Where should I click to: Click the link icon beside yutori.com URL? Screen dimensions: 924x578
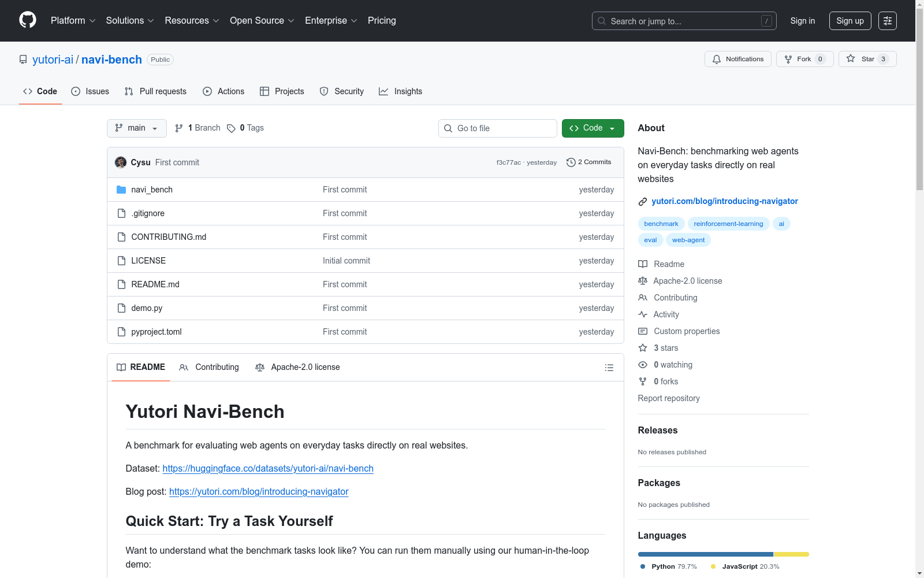pyautogui.click(x=643, y=202)
